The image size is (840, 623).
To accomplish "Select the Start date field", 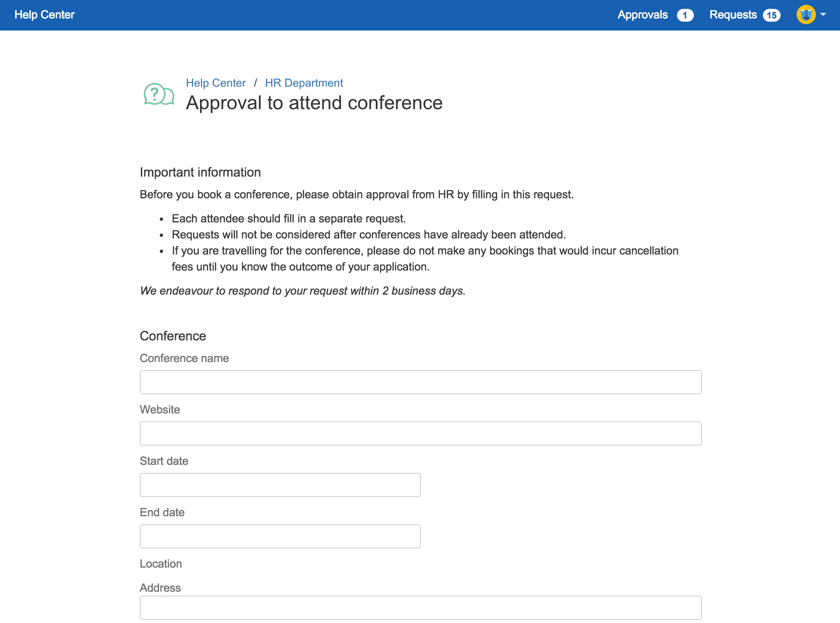I will tap(280, 485).
